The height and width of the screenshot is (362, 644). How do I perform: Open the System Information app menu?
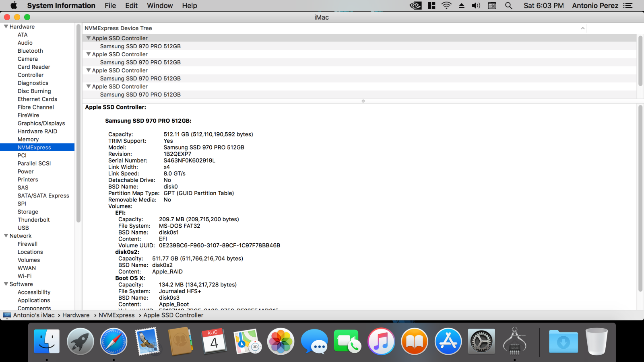point(61,6)
